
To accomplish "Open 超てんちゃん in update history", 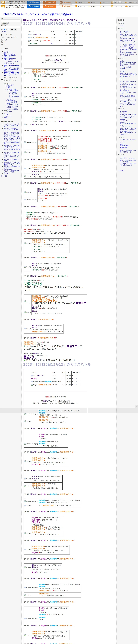I will (x=124, y=33).
